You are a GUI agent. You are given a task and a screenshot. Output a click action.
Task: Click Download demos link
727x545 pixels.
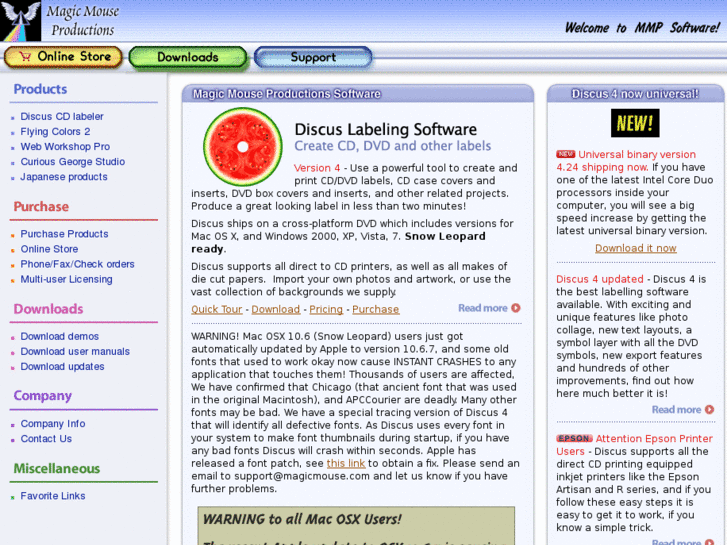pyautogui.click(x=59, y=336)
